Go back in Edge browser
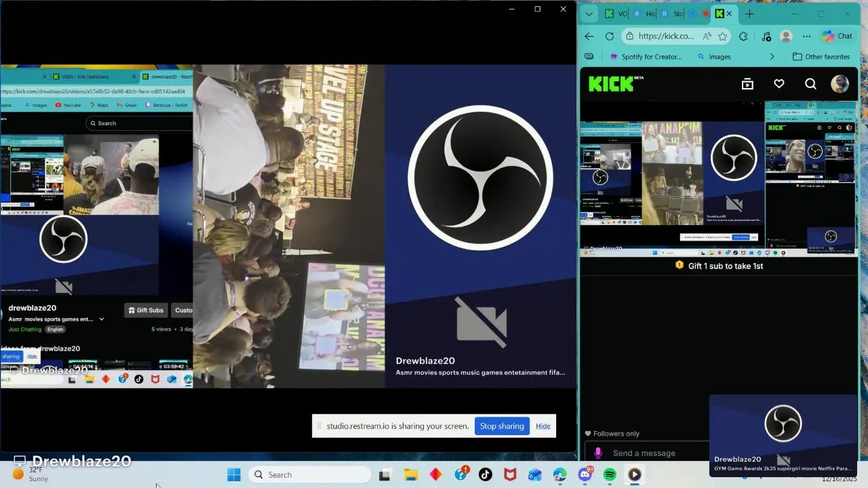 click(589, 37)
